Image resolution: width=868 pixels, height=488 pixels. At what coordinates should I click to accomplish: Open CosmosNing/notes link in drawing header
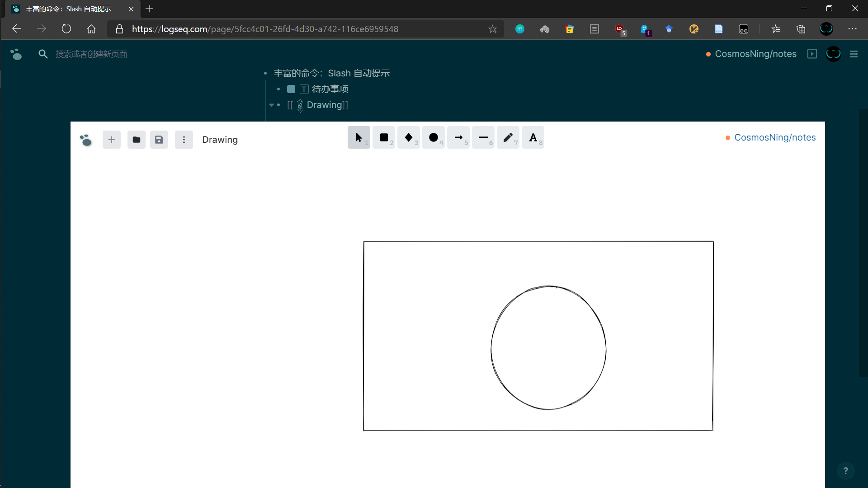[x=774, y=137]
